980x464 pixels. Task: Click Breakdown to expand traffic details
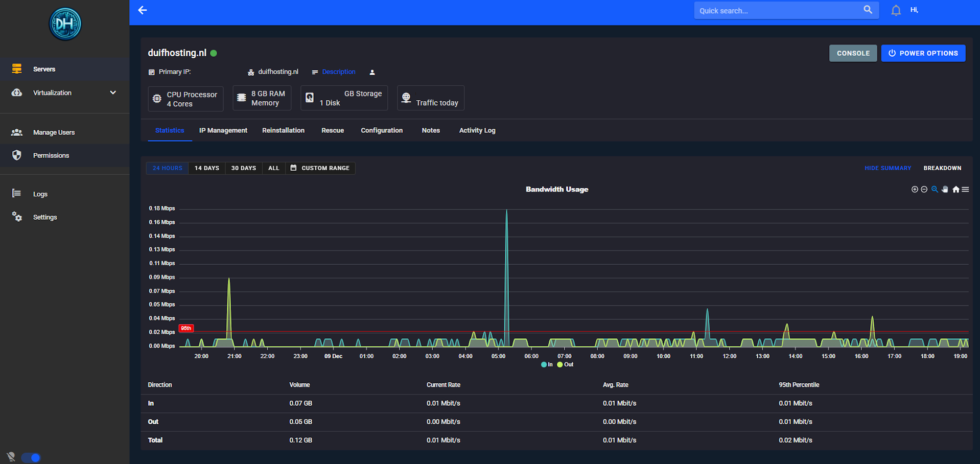[x=942, y=168]
